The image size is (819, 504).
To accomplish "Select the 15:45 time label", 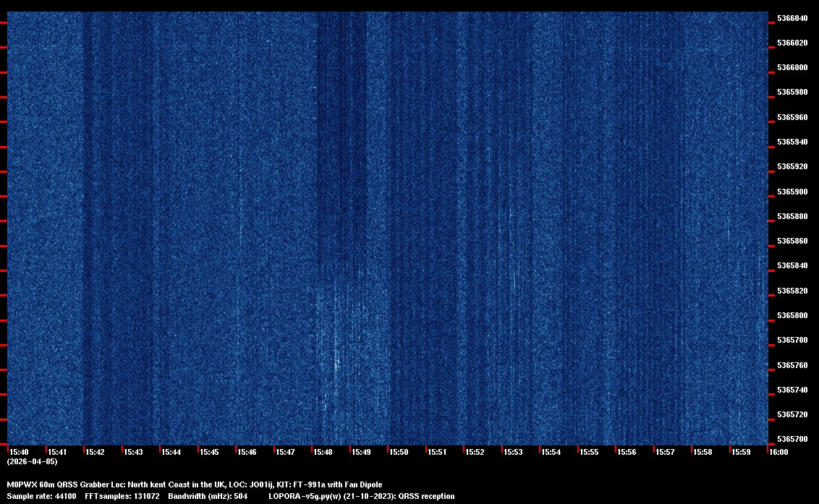I will coord(209,452).
